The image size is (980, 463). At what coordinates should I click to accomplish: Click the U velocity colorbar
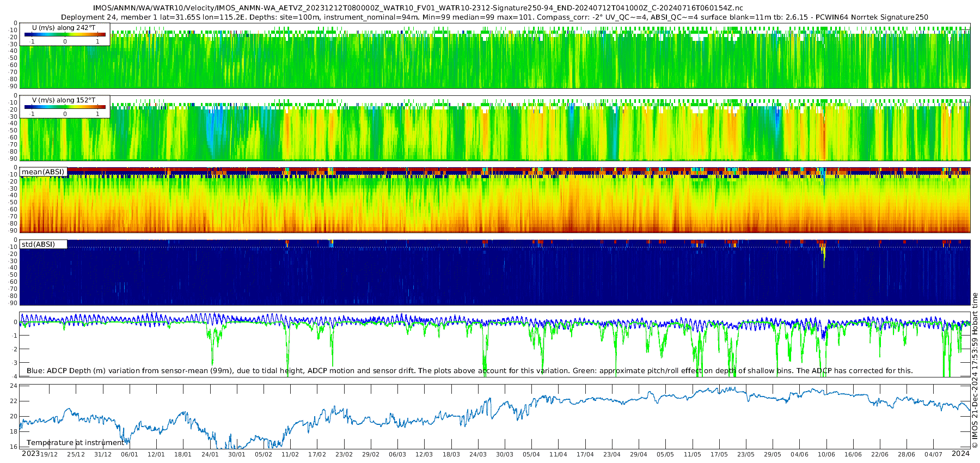tap(65, 35)
